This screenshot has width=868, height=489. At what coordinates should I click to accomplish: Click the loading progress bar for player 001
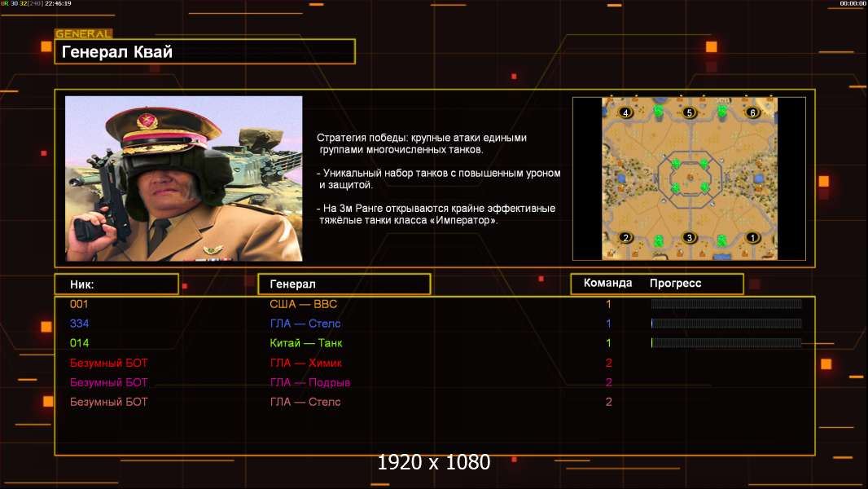[726, 303]
